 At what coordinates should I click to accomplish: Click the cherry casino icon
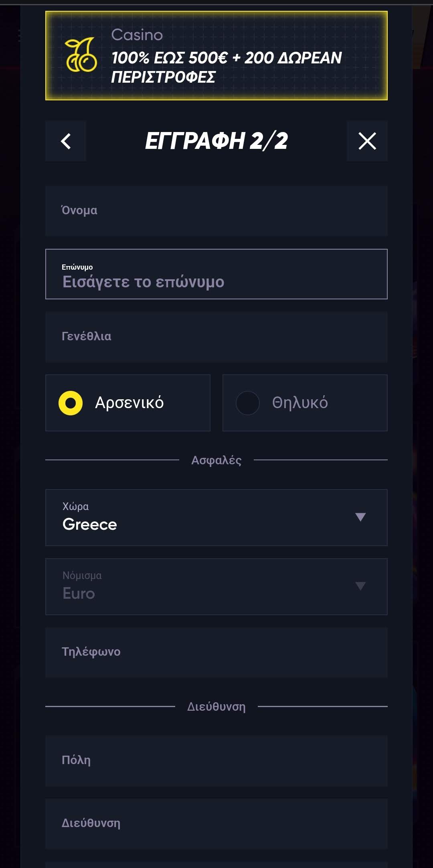81,55
